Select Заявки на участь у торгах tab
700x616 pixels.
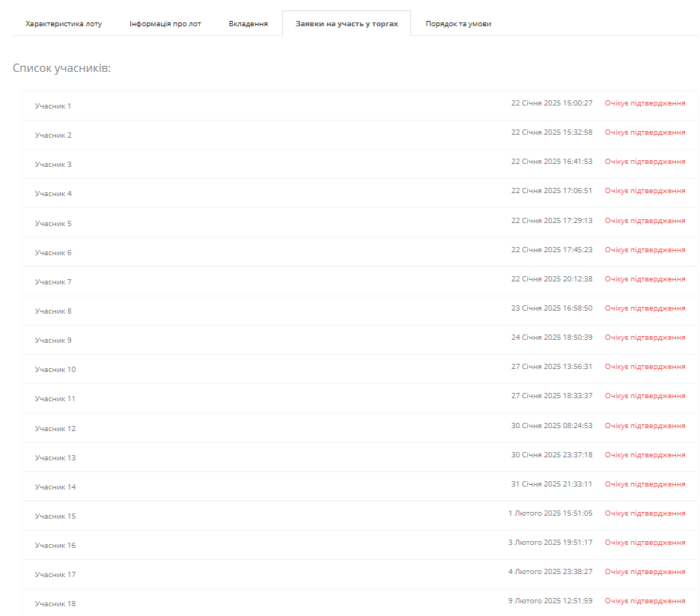pos(346,24)
